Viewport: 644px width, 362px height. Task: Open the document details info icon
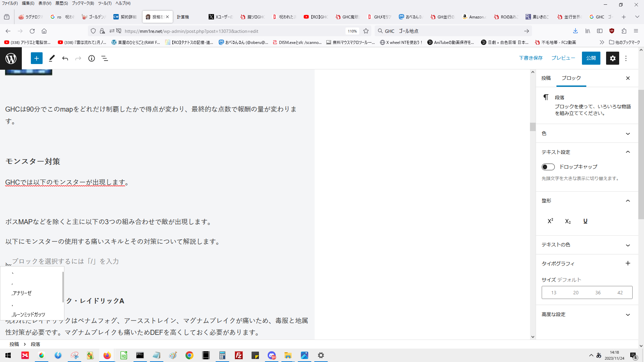click(92, 58)
